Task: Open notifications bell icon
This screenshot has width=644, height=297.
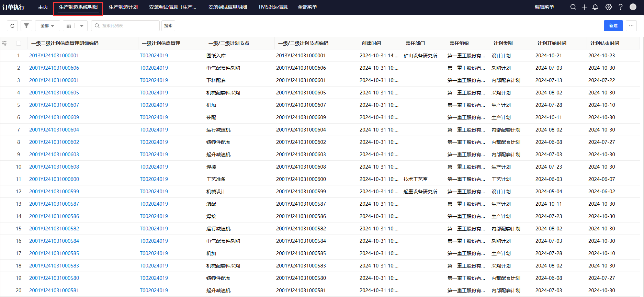Action: (x=595, y=7)
